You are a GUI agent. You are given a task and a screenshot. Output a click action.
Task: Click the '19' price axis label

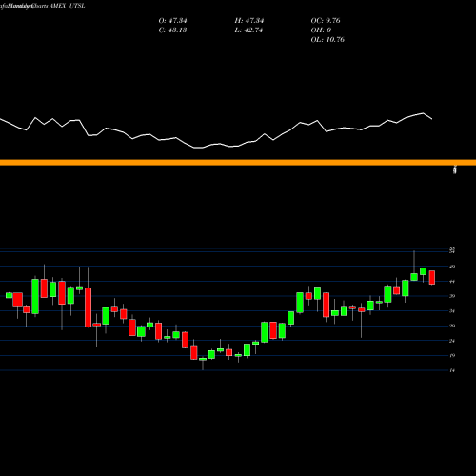[452, 355]
